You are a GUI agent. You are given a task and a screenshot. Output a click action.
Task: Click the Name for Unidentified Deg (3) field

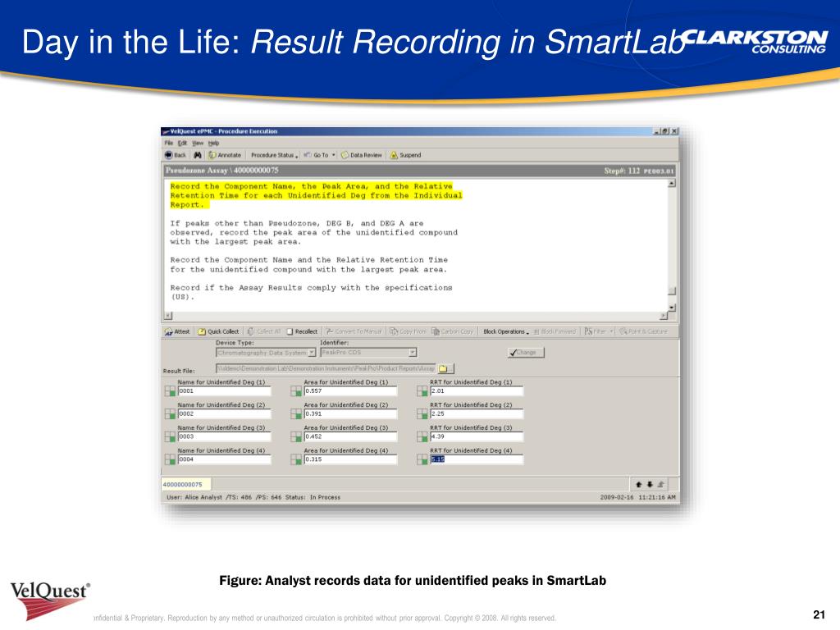coord(224,436)
